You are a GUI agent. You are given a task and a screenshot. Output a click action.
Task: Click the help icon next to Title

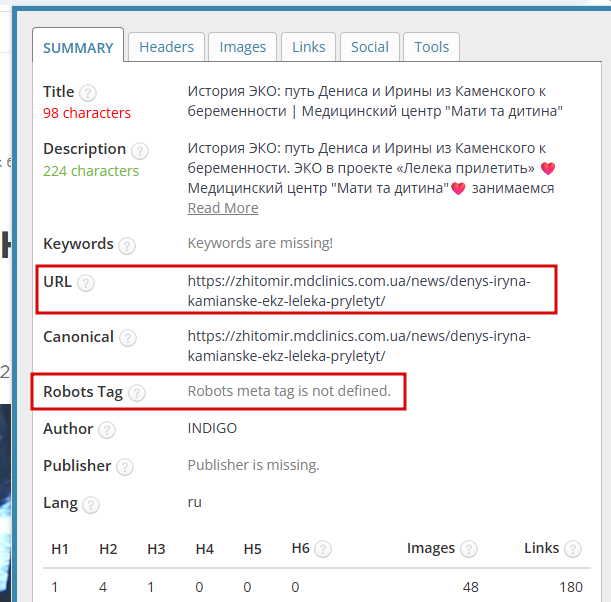[x=88, y=93]
